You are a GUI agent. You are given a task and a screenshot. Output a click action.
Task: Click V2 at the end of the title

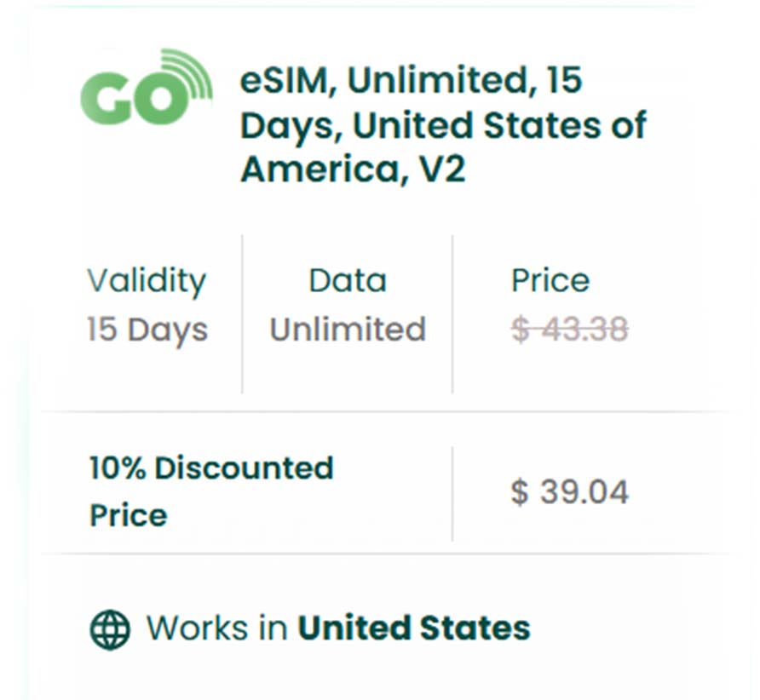(x=440, y=170)
